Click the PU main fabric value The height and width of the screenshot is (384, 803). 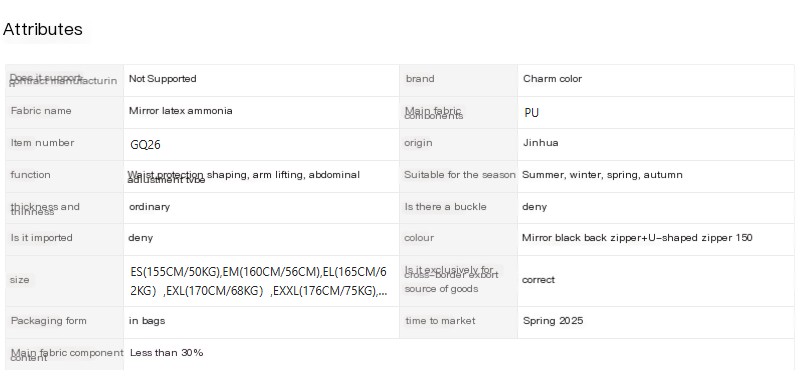(x=531, y=113)
